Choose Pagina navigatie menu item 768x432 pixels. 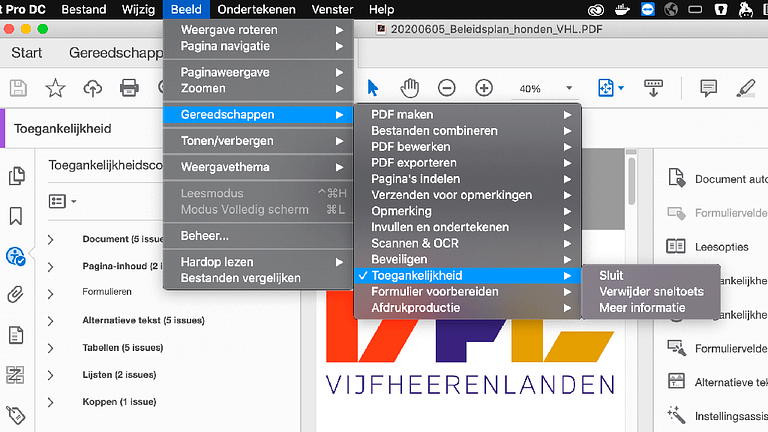click(x=258, y=46)
